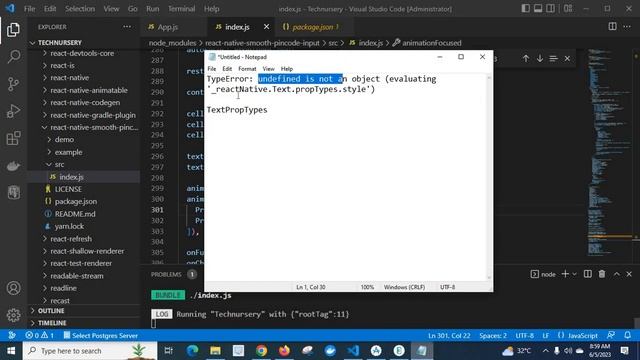Screen dimensions: 640x360
Task: Open the Run and Debug view
Action: coord(13,111)
